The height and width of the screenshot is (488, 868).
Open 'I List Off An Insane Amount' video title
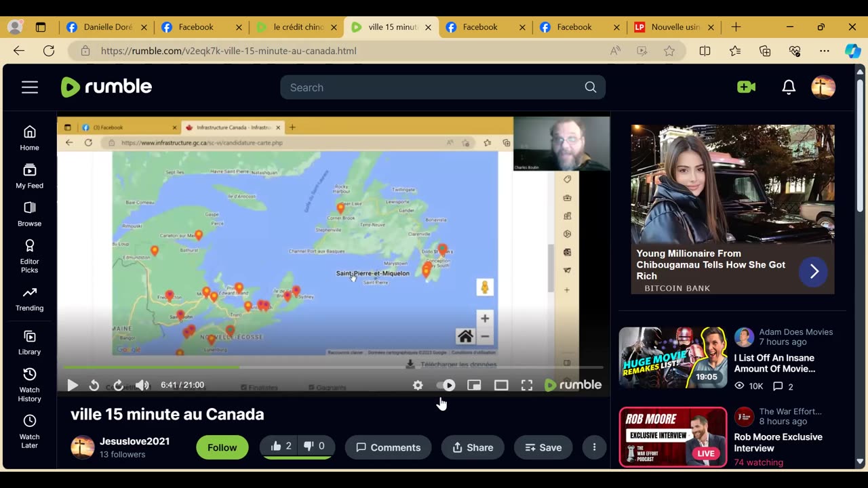click(x=774, y=363)
